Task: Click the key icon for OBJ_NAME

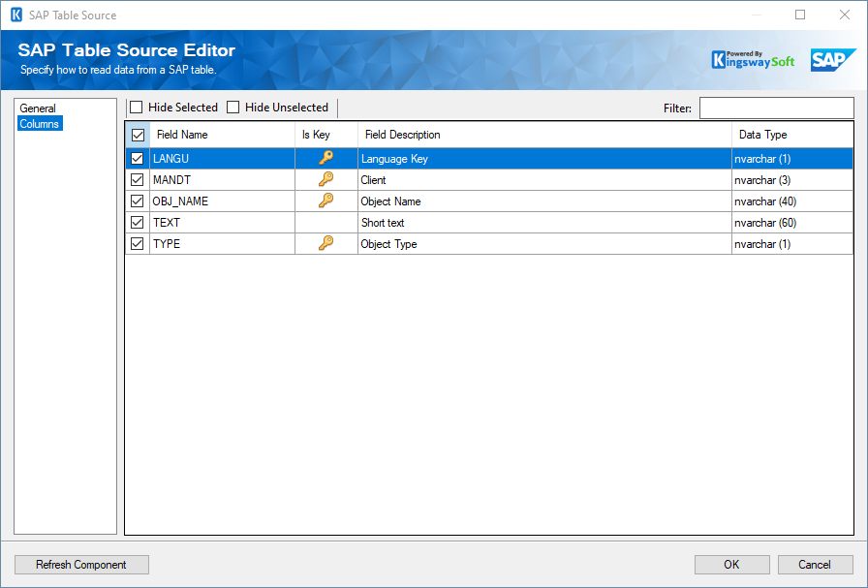Action: (325, 201)
